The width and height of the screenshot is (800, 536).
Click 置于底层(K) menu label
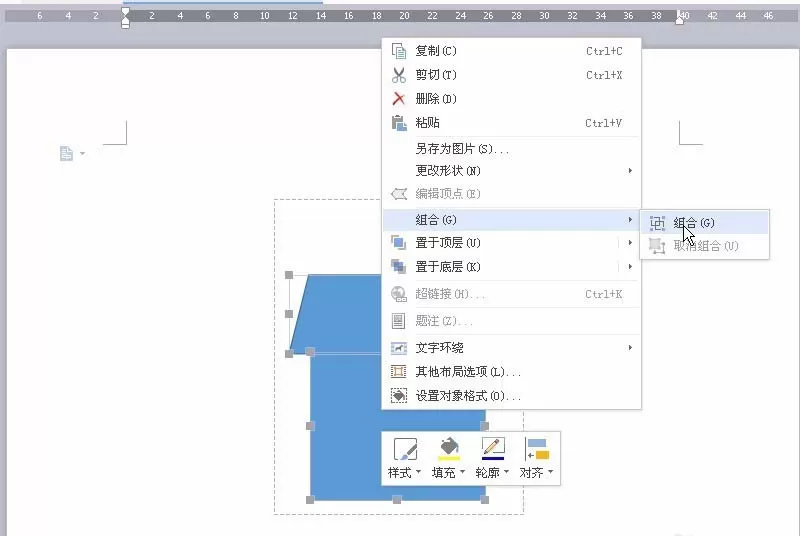pyautogui.click(x=447, y=266)
